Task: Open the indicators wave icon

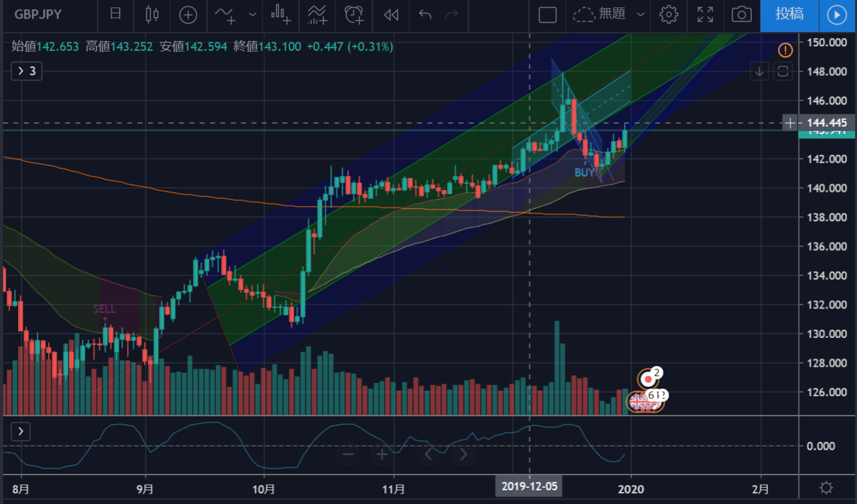Action: pos(225,14)
